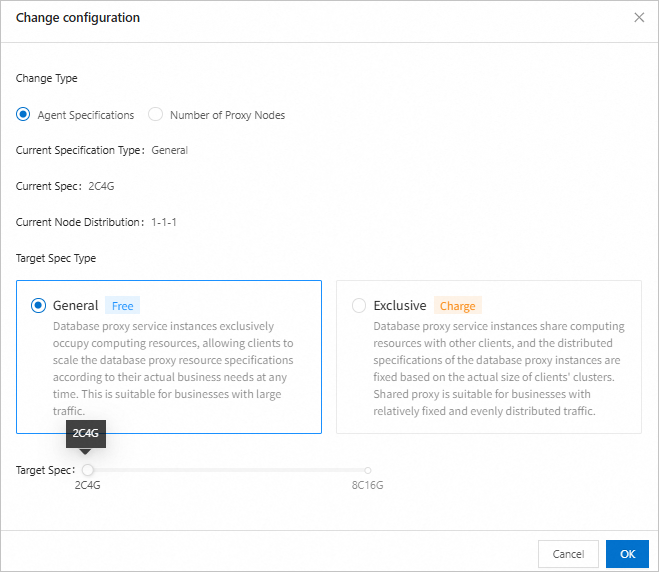Click the 8C16G end dot on slider
Viewport: 659px width, 572px height.
tap(368, 470)
